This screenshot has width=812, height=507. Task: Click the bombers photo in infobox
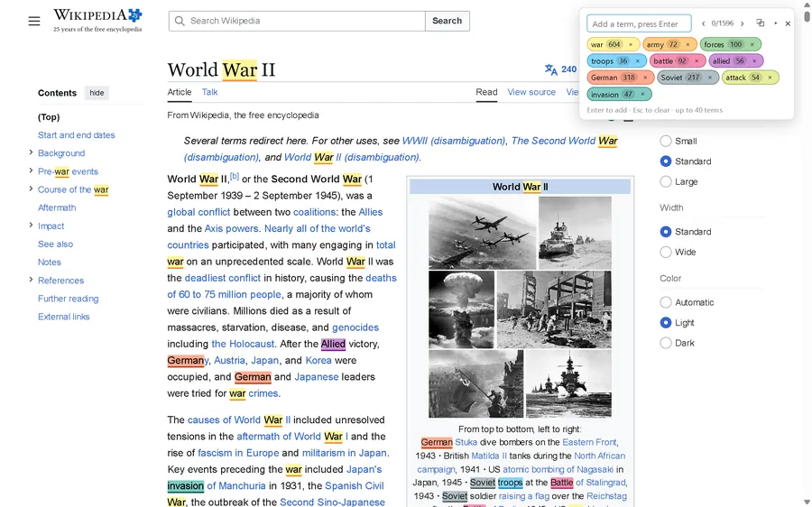pos(482,233)
